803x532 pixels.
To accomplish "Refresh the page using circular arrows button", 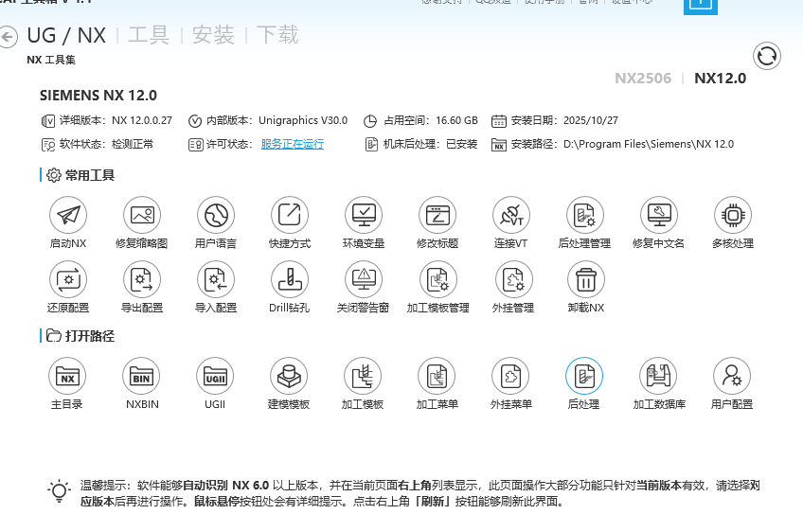I will [x=767, y=56].
